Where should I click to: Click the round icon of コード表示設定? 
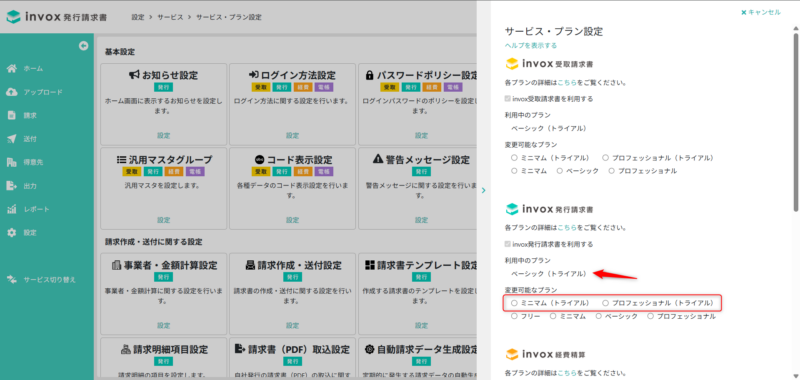tap(259, 160)
